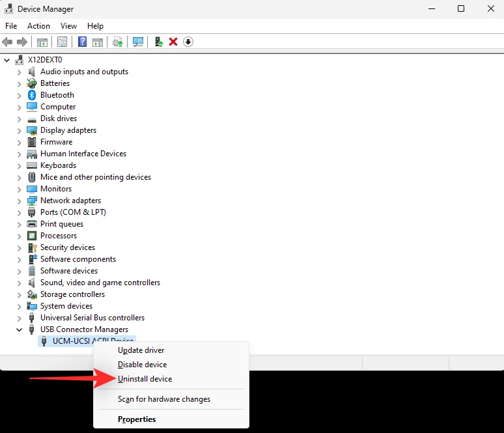Choose Disable device from context menu

point(171,365)
